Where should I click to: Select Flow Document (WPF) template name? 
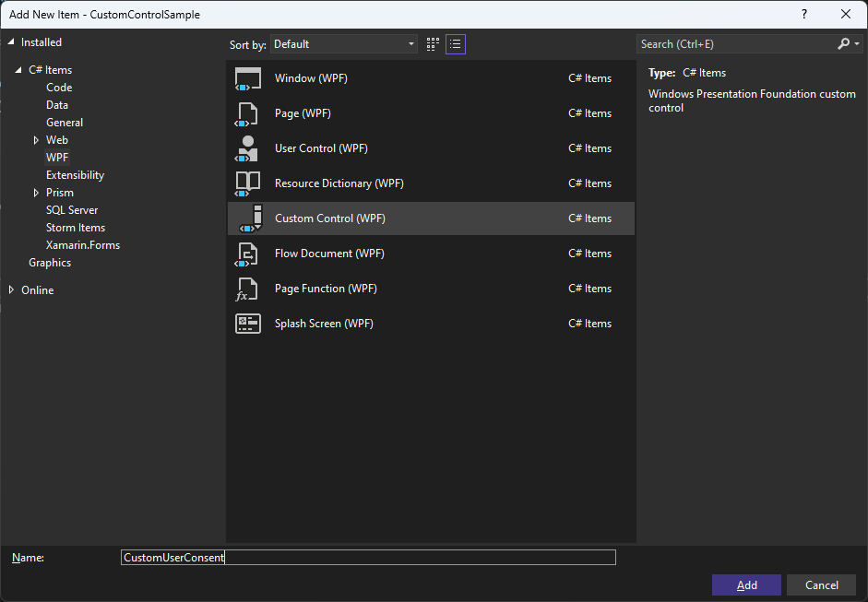329,254
